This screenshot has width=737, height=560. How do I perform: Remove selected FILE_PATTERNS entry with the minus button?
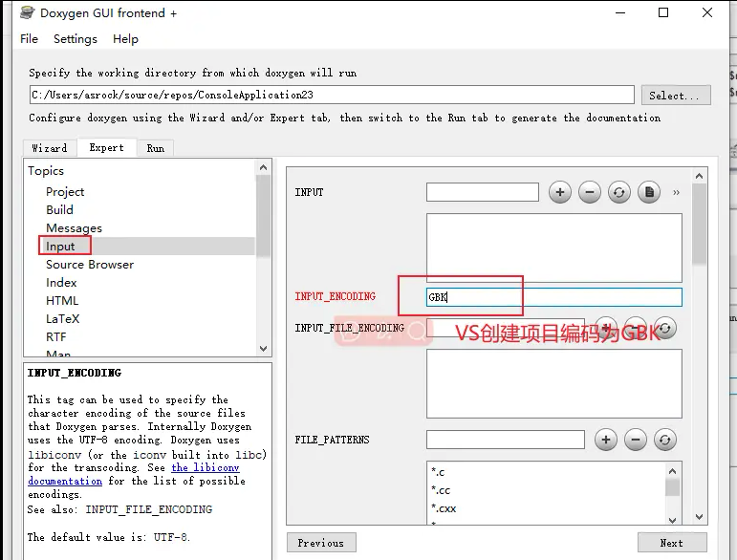click(x=636, y=440)
